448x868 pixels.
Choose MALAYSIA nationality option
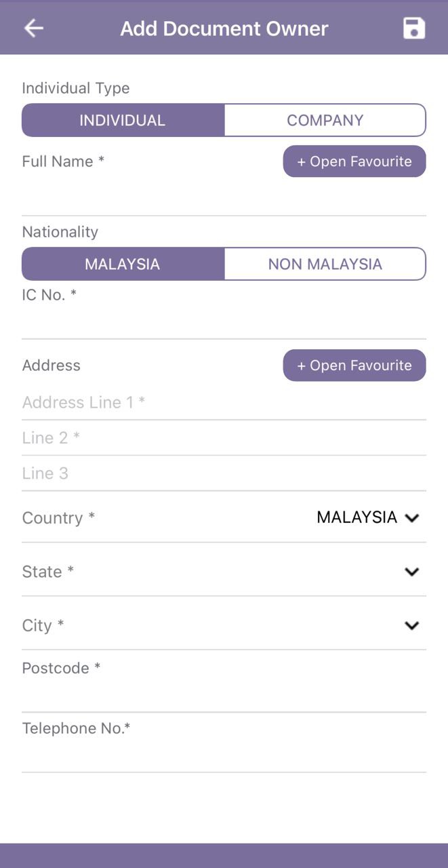click(123, 264)
